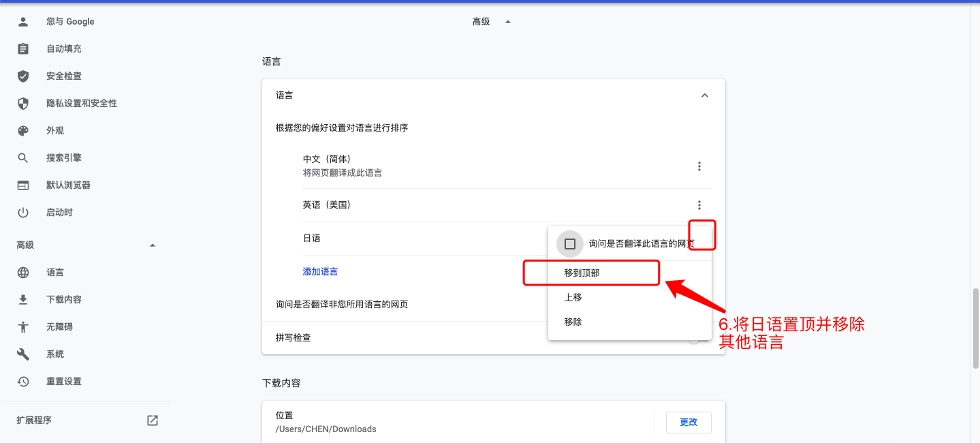This screenshot has width=980, height=443.
Task: Select the 自动填充 key icon in sidebar
Action: [22, 48]
